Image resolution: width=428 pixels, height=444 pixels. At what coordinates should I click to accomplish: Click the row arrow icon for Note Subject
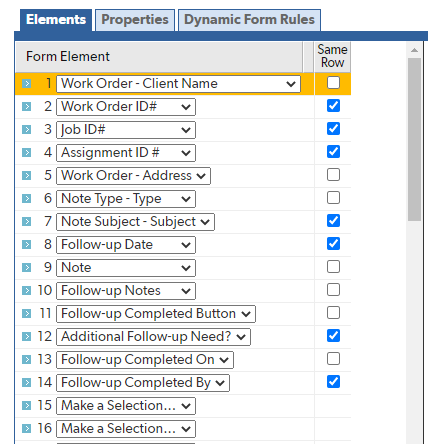[x=26, y=222]
